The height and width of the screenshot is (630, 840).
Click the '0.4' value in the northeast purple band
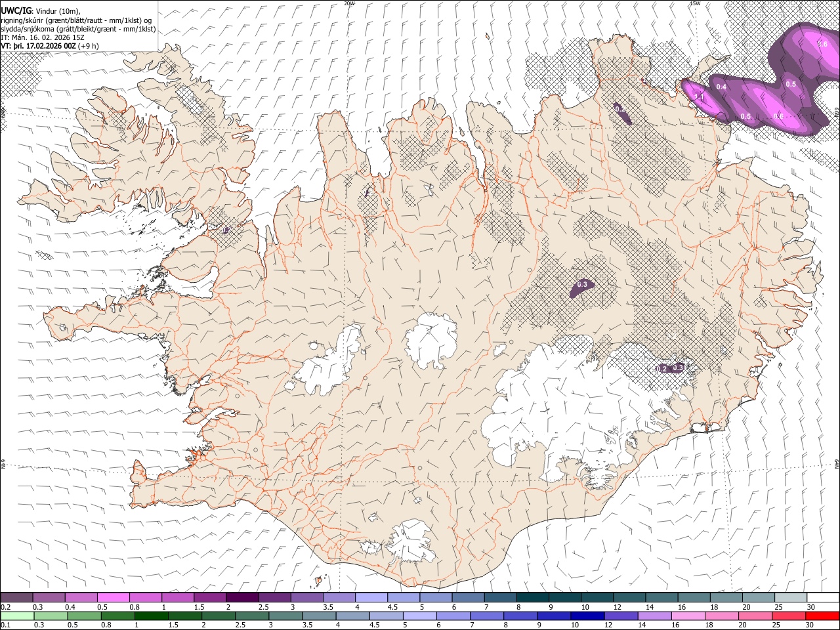721,87
